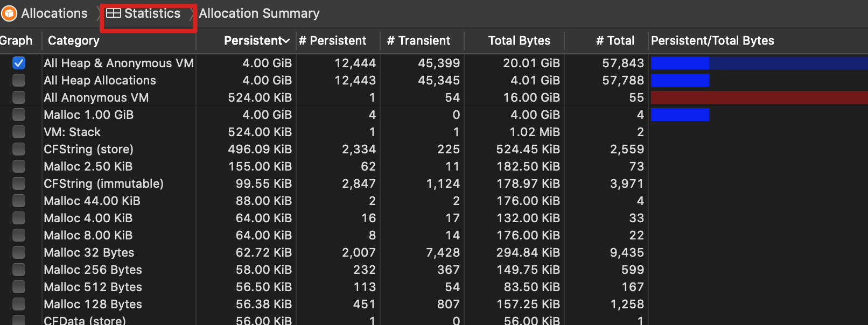Check graph box beside CFString (store)

point(19,149)
